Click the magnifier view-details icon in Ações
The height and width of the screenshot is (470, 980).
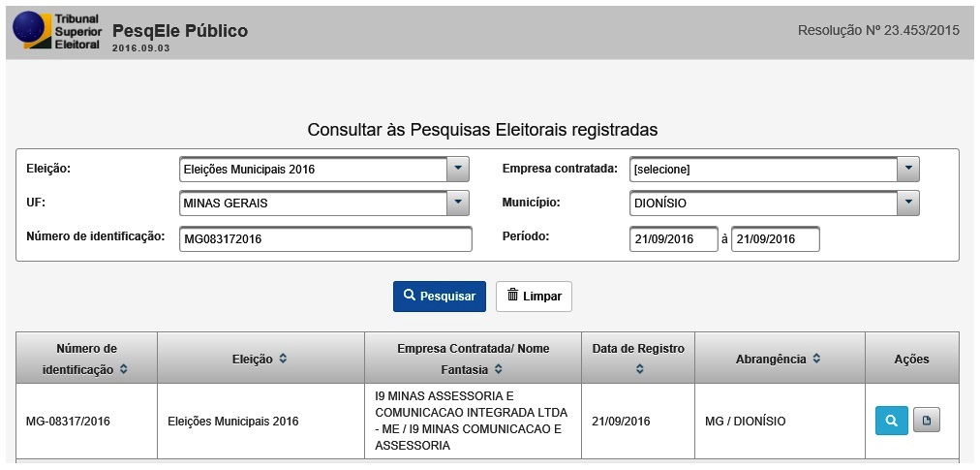point(891,422)
